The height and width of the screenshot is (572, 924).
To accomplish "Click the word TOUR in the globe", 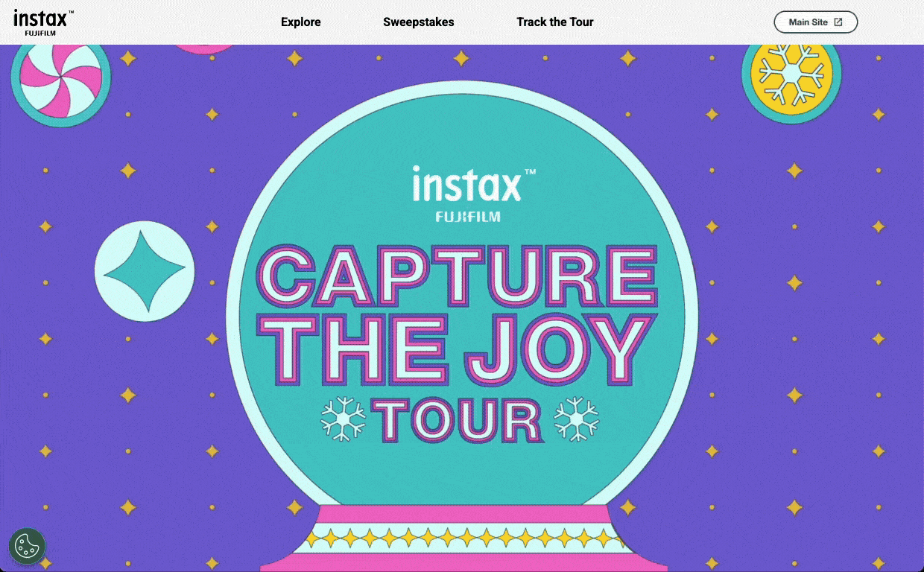I will (x=461, y=419).
